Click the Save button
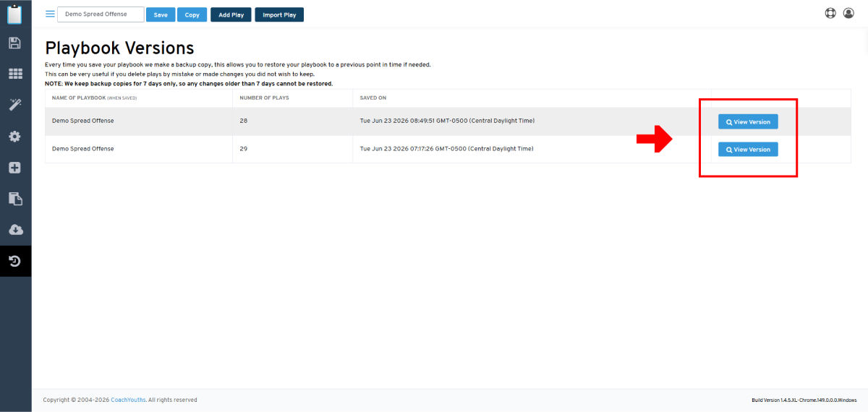The width and height of the screenshot is (868, 412). pyautogui.click(x=161, y=14)
